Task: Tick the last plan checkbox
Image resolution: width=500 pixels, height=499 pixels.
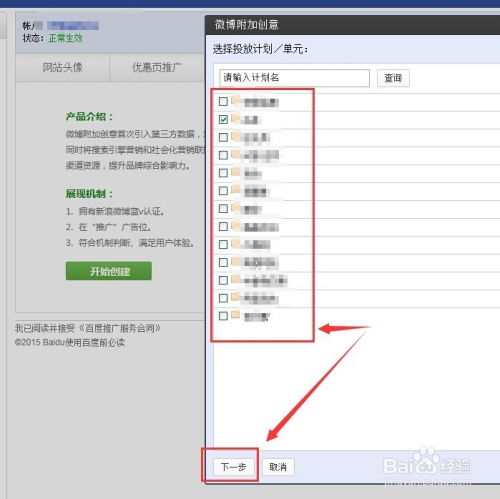Action: pyautogui.click(x=223, y=316)
